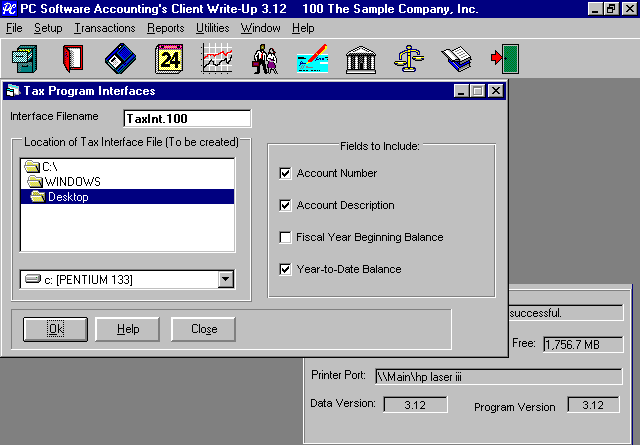
Task: Click the blue floppy disk toolbar icon
Action: [120, 59]
